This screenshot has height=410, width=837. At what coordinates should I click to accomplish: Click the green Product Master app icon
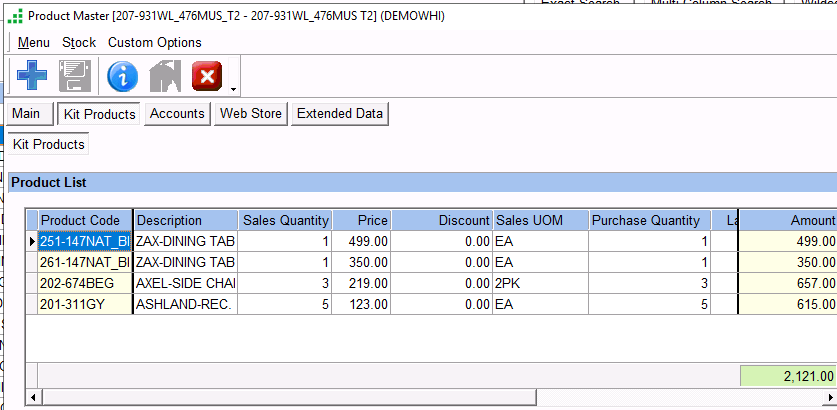pos(15,16)
